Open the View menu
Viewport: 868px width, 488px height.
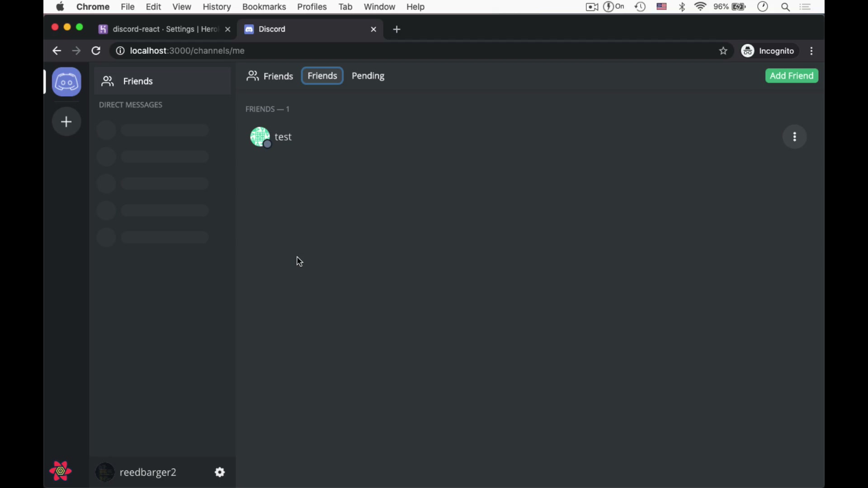click(181, 7)
